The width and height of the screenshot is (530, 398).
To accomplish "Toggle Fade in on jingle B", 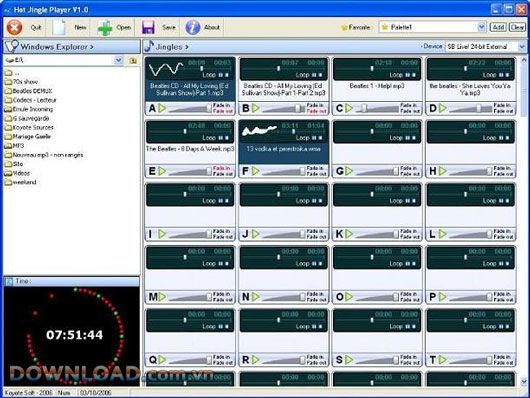I will (316, 106).
